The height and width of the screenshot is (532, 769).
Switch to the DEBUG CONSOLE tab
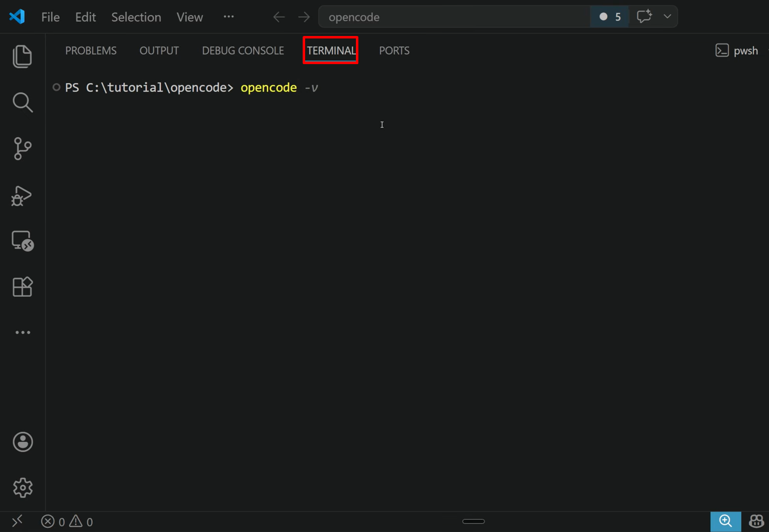(x=243, y=50)
